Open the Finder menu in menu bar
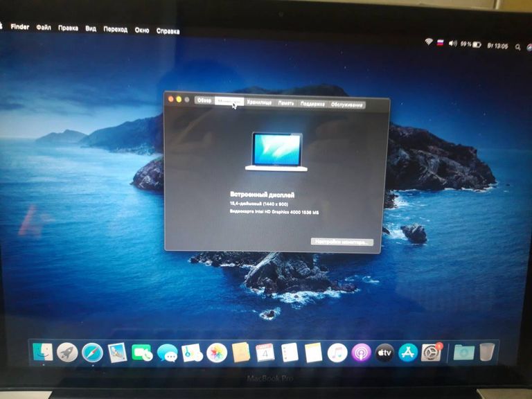Screen dimensions: 532x399 coord(19,26)
